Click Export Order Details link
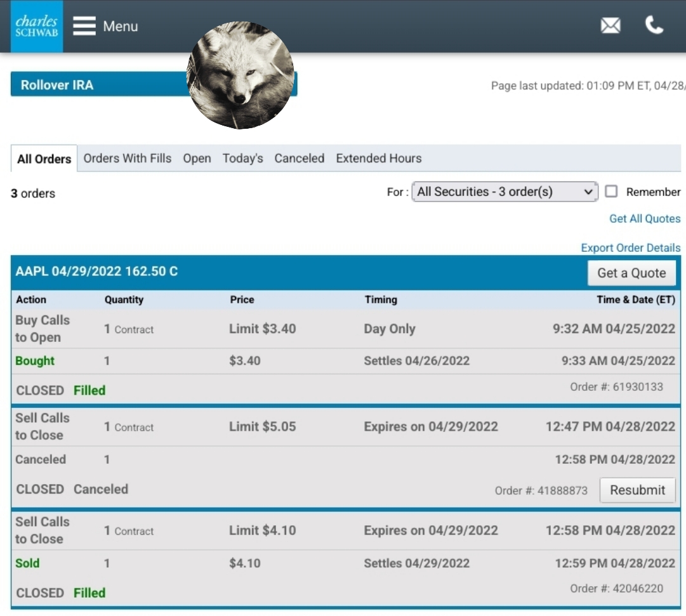 pyautogui.click(x=630, y=248)
